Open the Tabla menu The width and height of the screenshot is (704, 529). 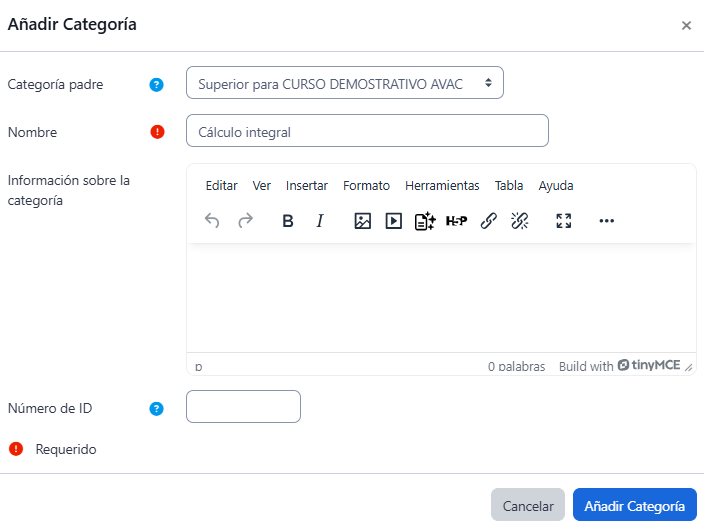(x=509, y=186)
